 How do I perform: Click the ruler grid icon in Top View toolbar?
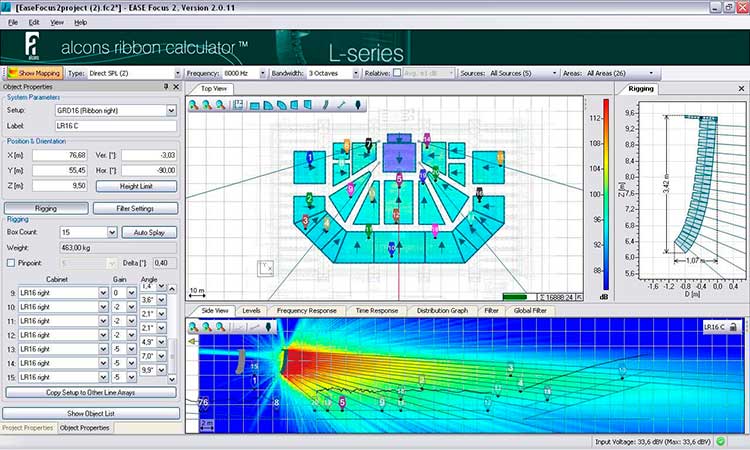point(238,105)
